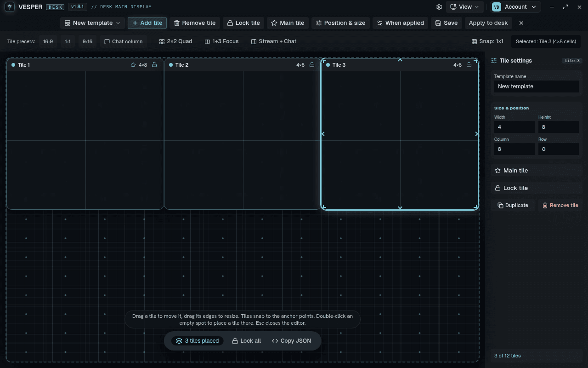
Task: Open When applied settings
Action: [400, 23]
